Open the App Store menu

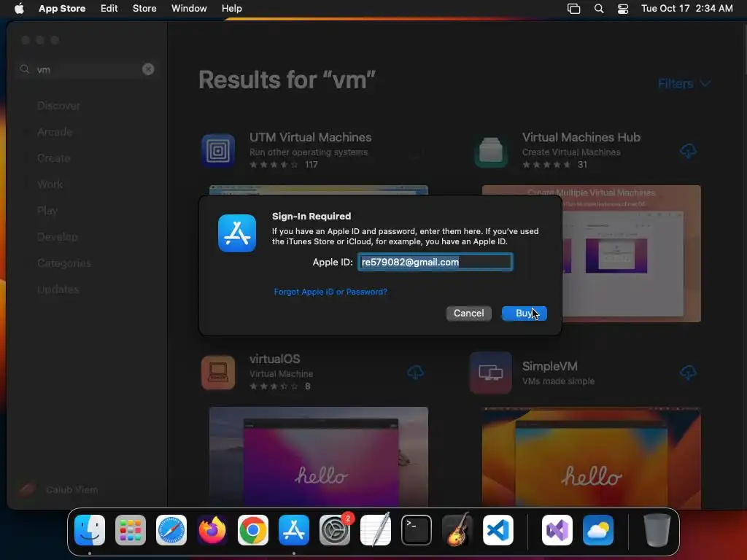coord(62,8)
